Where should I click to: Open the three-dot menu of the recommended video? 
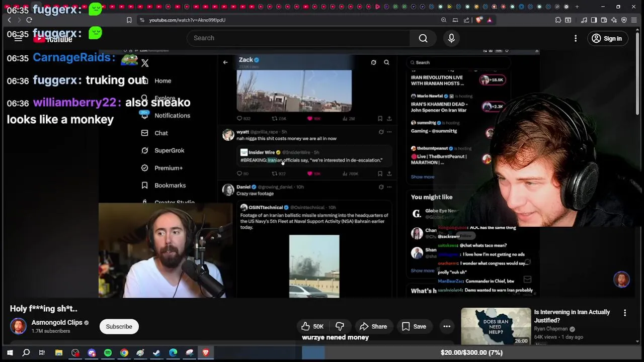point(625,313)
